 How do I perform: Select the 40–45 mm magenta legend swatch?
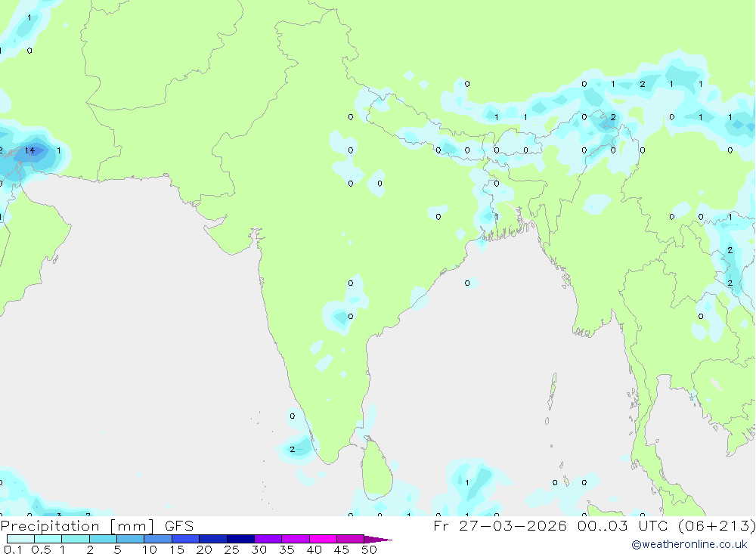pyautogui.click(x=323, y=539)
